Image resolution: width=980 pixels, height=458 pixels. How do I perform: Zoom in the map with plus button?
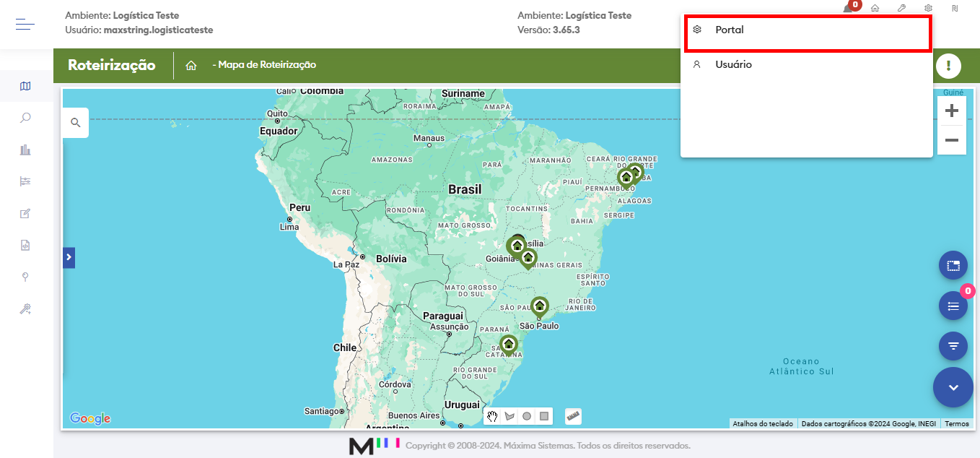coord(952,111)
